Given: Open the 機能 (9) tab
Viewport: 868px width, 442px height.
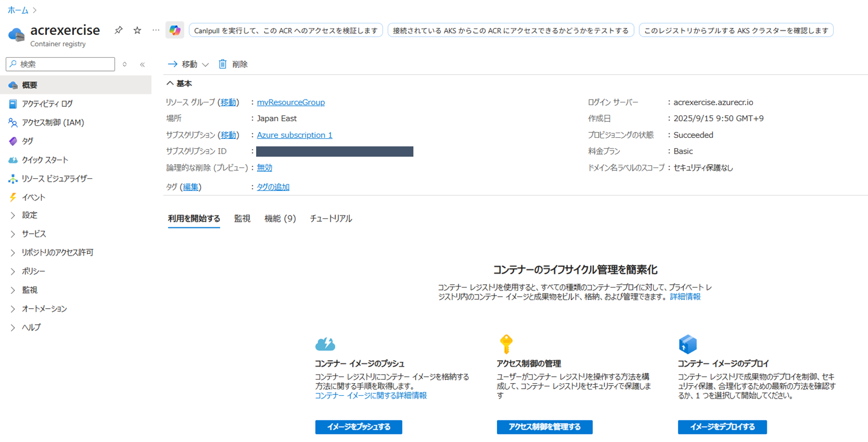Looking at the screenshot, I should click(x=280, y=218).
